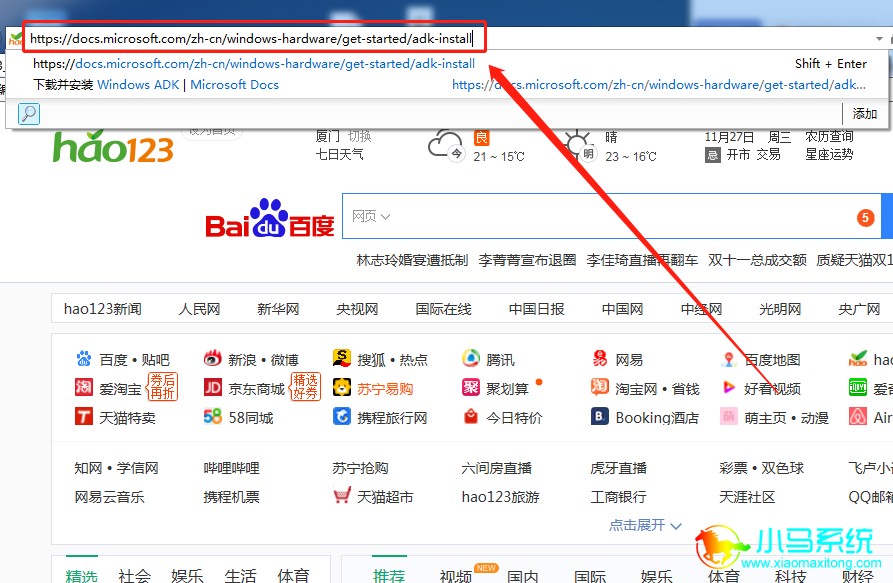Click the 京东商城 JD icon
893x583 pixels.
(x=212, y=388)
